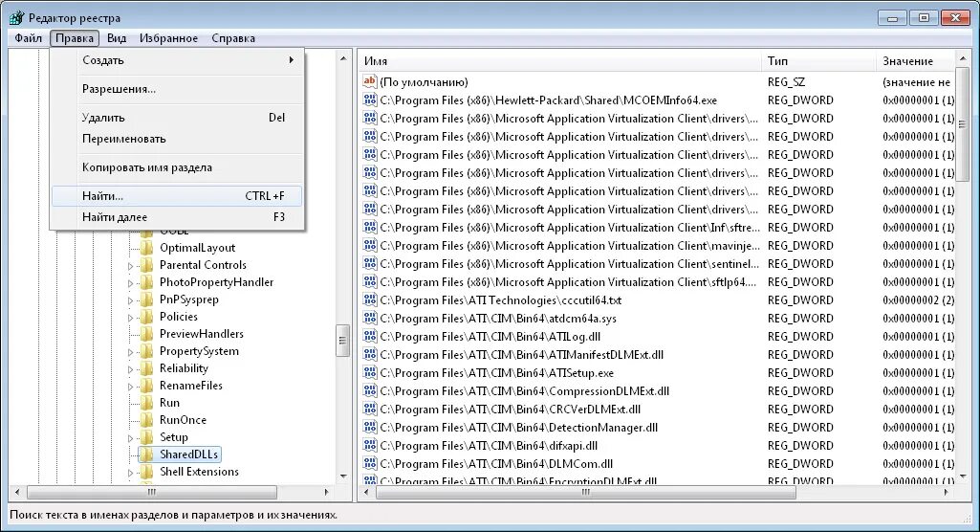This screenshot has height=532, width=980.
Task: Click the DWORD icon of cccutil64.txt entry
Action: 370,299
